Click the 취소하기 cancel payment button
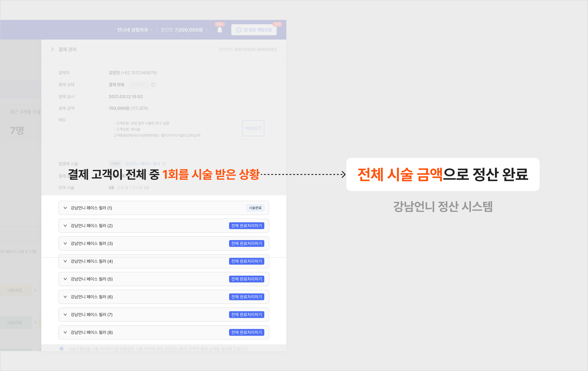Screen dimensions: 588x371 coord(138,85)
